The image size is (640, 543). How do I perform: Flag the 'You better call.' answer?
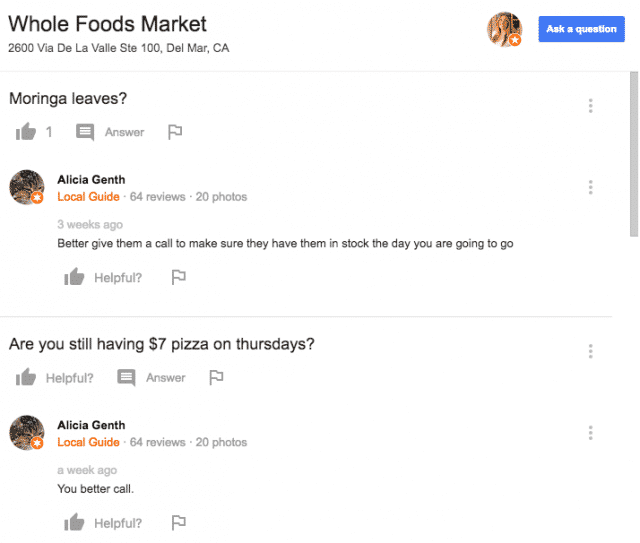tap(178, 523)
